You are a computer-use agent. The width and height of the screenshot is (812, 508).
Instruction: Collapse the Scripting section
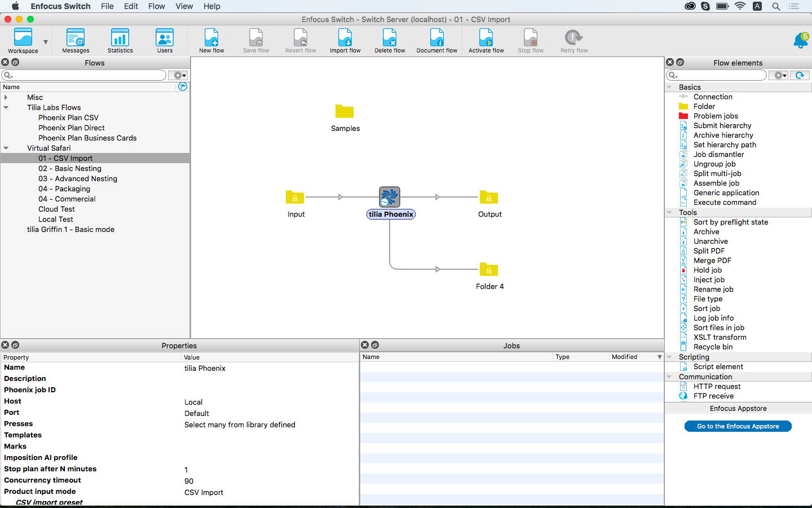tap(669, 357)
